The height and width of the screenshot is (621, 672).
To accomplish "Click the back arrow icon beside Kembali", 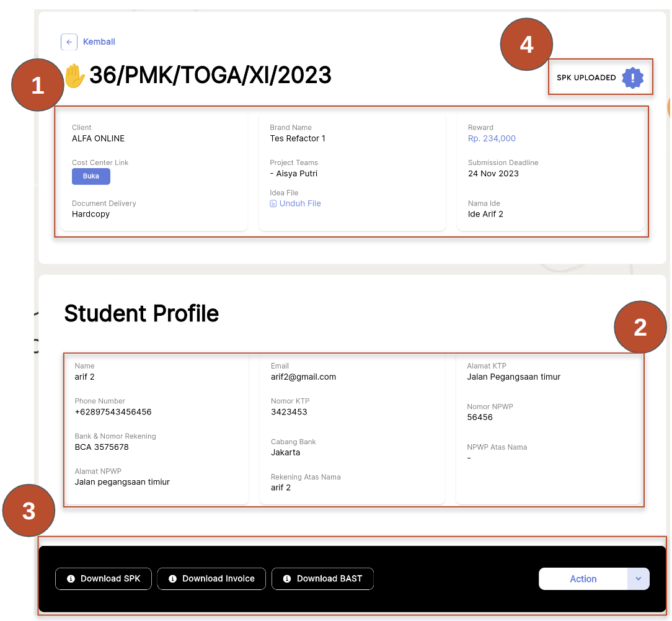I will [x=69, y=42].
